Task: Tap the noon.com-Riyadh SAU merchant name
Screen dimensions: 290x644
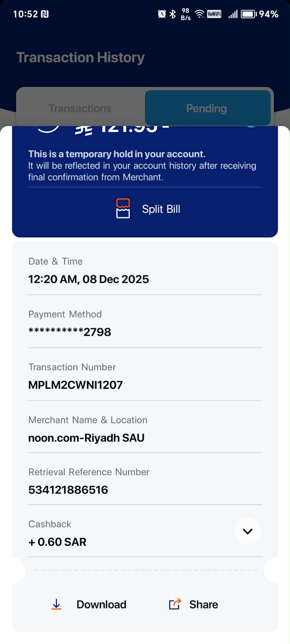Action: 86,438
